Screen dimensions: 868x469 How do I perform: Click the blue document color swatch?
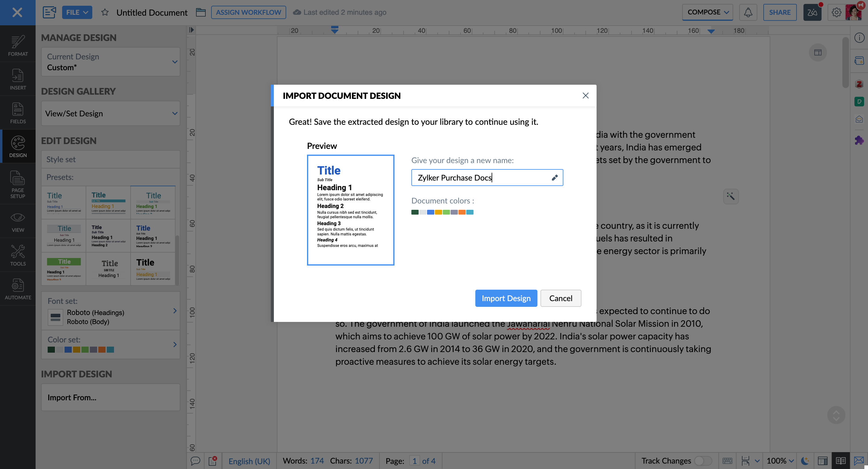430,212
